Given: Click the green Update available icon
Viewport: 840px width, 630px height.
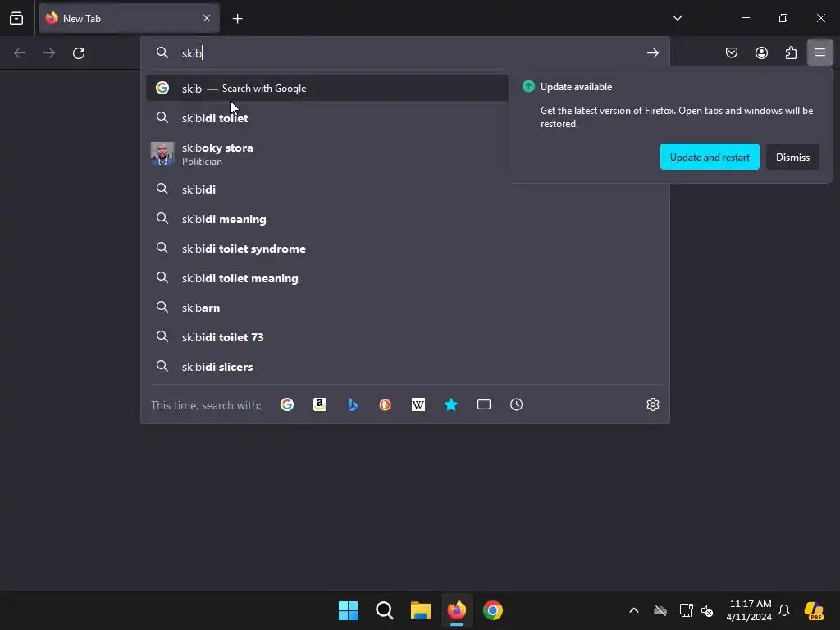Looking at the screenshot, I should (529, 86).
